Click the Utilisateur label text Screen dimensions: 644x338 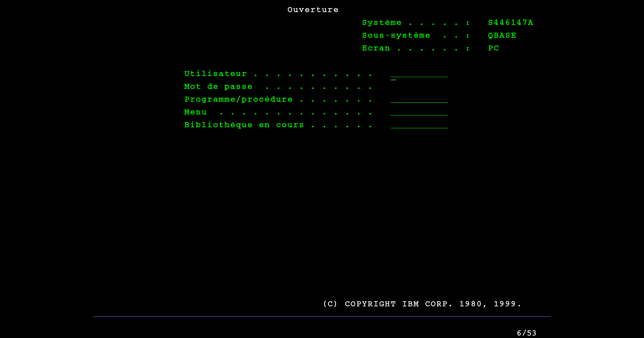pos(215,74)
